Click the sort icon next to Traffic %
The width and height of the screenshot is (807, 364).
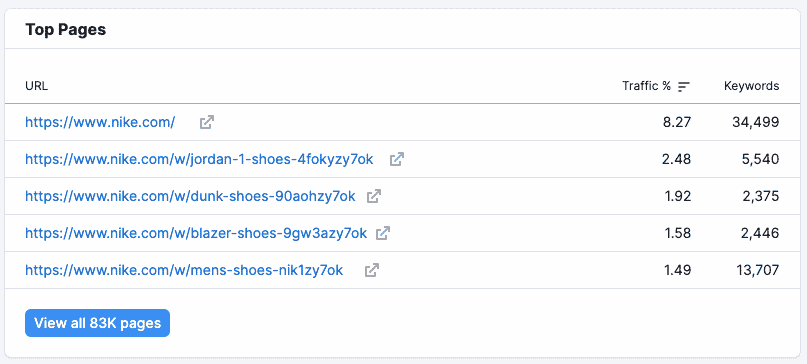(x=683, y=86)
